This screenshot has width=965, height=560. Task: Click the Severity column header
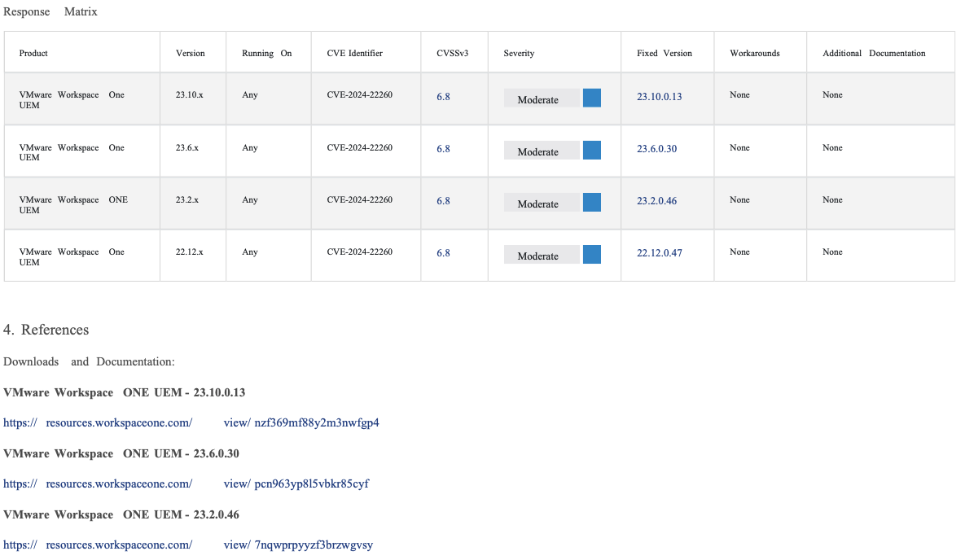[x=519, y=54]
